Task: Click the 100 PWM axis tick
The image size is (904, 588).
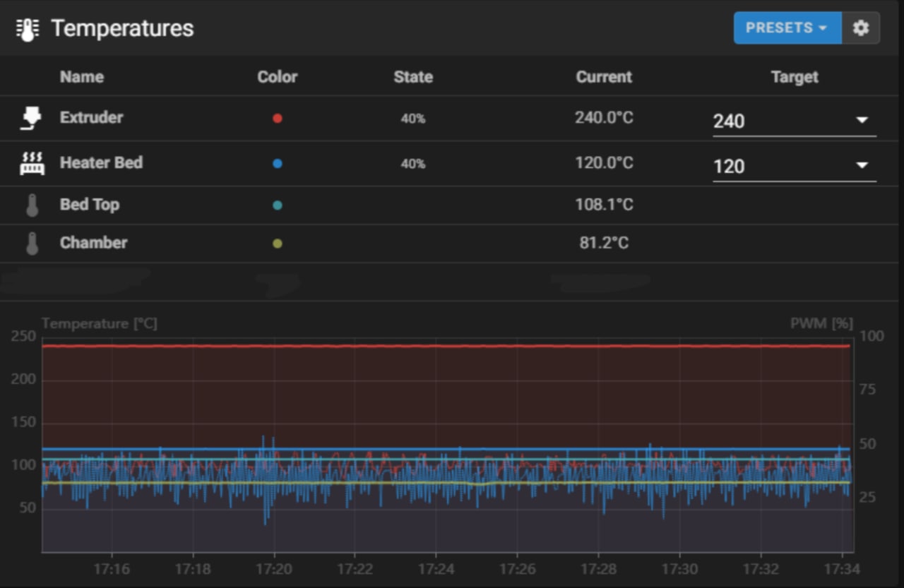Action: tap(872, 336)
